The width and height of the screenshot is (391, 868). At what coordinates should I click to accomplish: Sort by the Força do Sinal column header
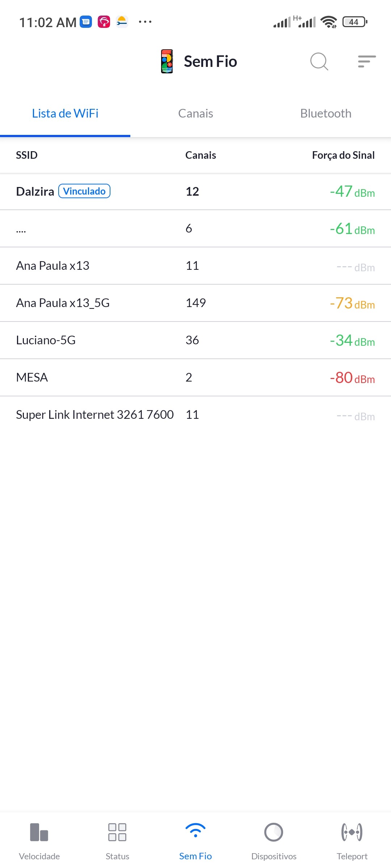point(343,155)
